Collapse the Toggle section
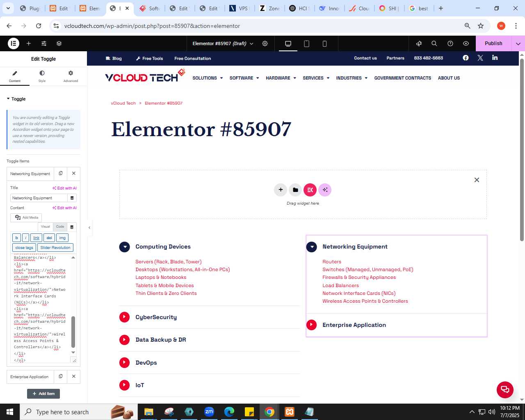This screenshot has width=525, height=420. tap(16, 99)
